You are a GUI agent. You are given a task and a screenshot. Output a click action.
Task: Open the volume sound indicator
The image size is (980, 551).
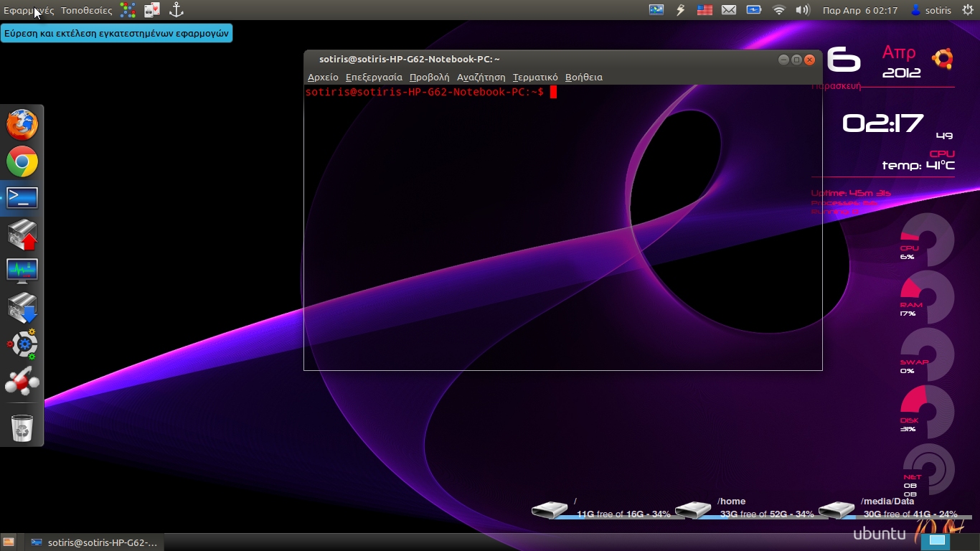tap(802, 10)
